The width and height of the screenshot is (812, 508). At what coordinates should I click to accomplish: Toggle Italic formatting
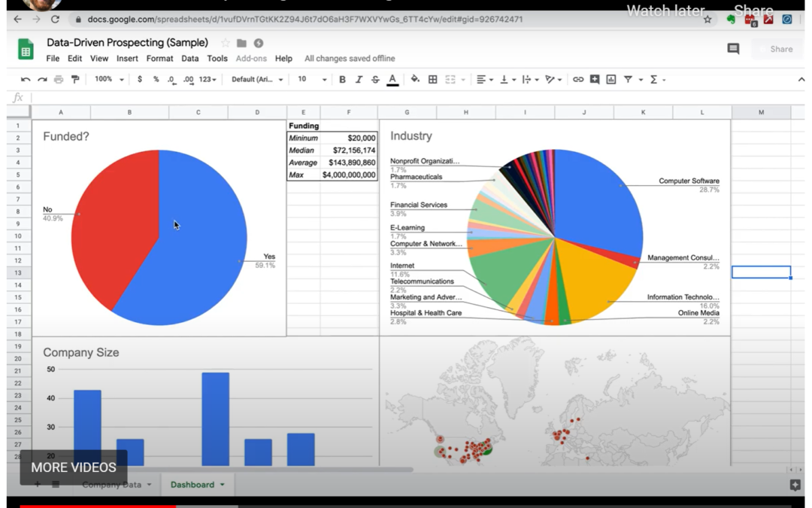pos(359,79)
